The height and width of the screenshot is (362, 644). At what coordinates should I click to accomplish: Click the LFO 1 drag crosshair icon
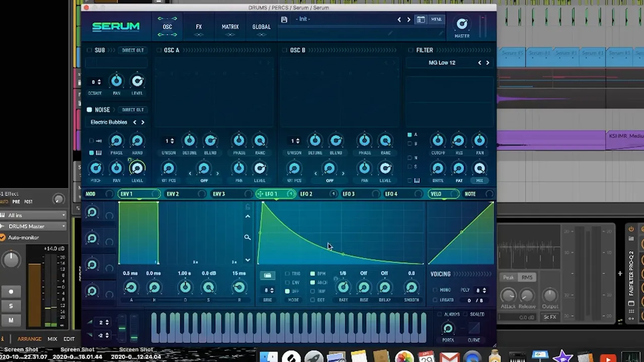[x=260, y=194]
